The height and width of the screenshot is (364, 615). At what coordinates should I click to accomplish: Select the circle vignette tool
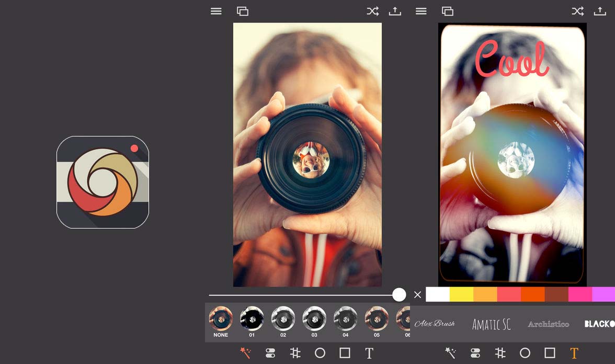(320, 352)
